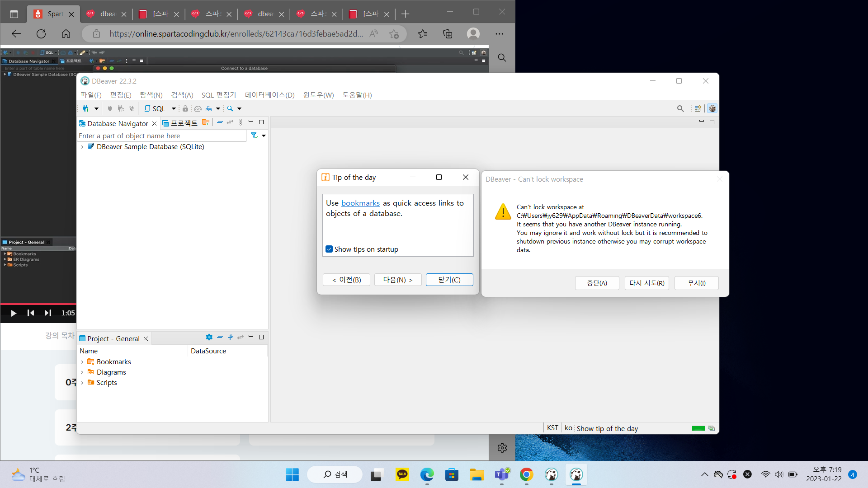Open Google Chrome from the taskbar
This screenshot has height=488, width=868.
coord(526,474)
